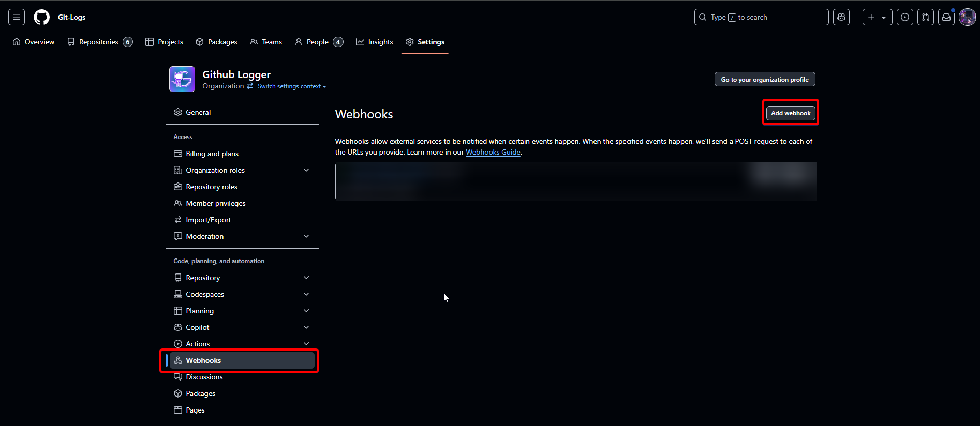Open the issues icon in header
This screenshot has width=980, height=426.
[x=904, y=17]
